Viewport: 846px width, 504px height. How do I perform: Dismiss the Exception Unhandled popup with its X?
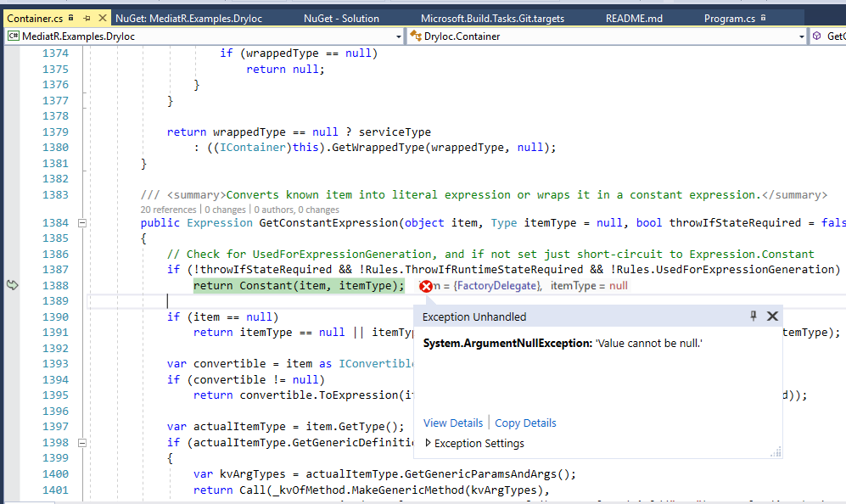772,316
